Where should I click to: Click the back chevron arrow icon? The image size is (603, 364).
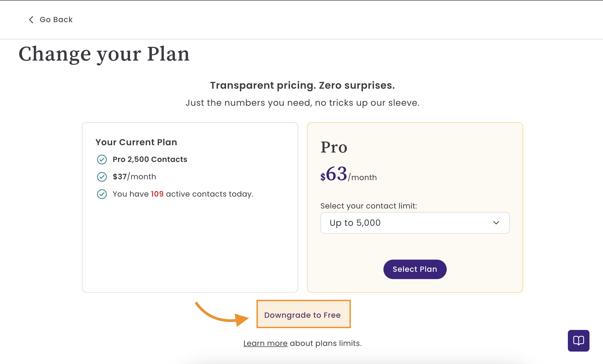(31, 20)
